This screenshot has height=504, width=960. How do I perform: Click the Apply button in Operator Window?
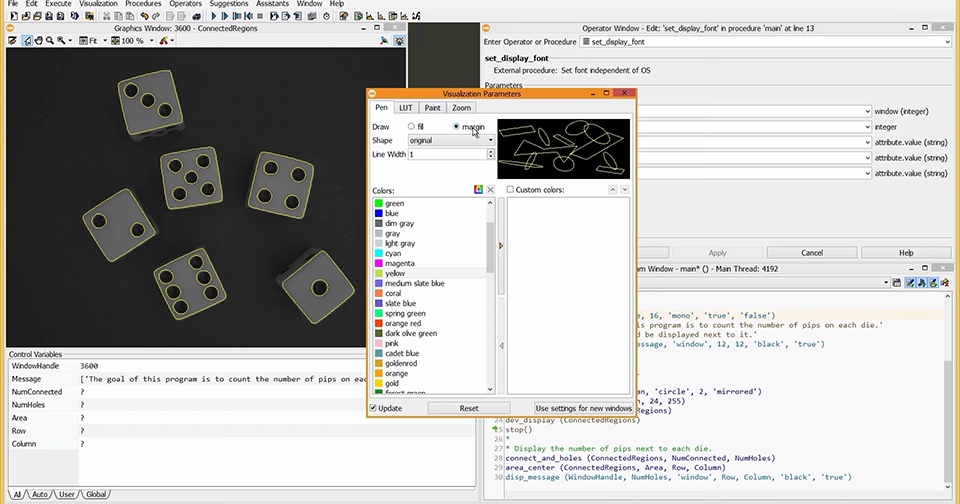[718, 253]
